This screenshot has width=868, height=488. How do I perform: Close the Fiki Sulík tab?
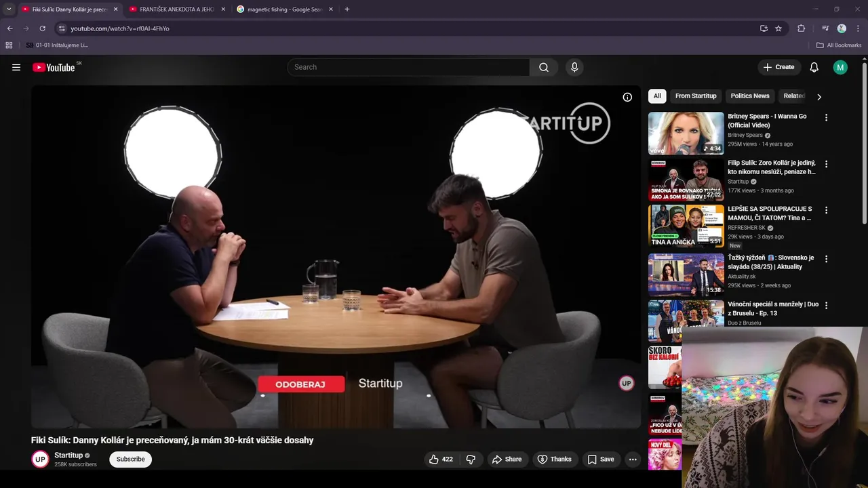click(x=115, y=9)
